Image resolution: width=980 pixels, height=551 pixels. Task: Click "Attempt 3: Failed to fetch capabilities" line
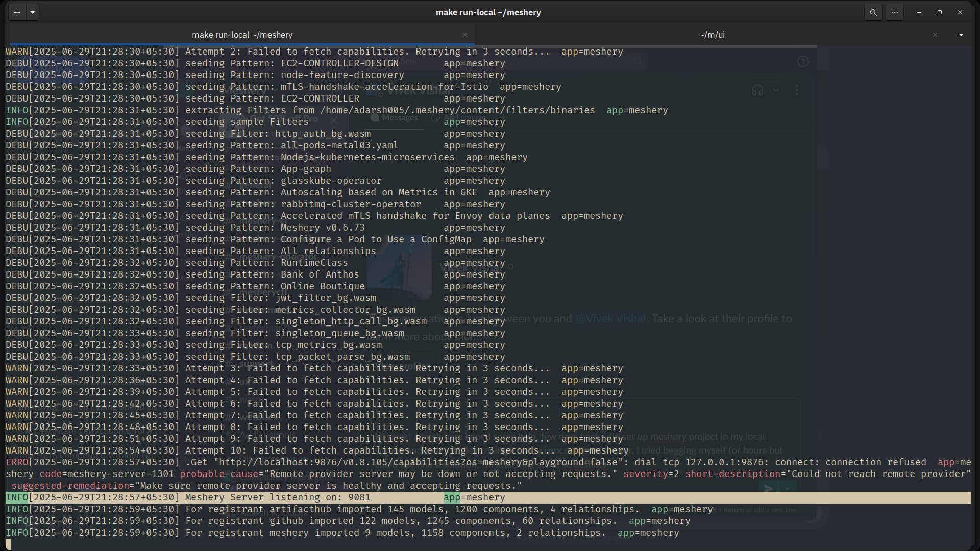coord(314,368)
